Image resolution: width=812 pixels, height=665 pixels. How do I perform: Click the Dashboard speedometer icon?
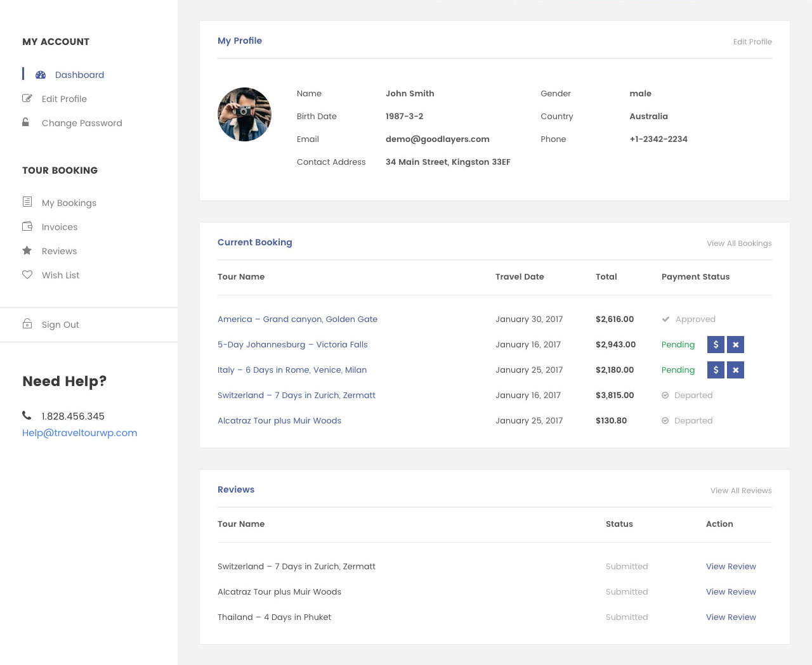[41, 75]
